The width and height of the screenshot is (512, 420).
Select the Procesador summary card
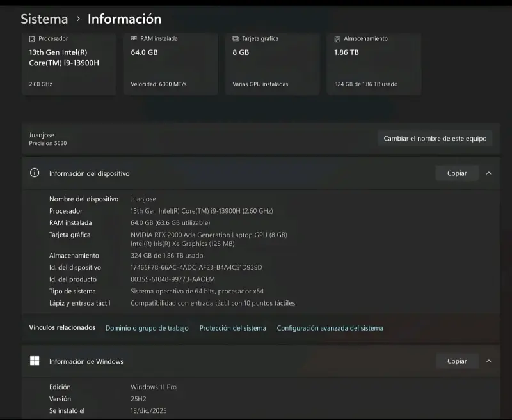[x=69, y=64]
